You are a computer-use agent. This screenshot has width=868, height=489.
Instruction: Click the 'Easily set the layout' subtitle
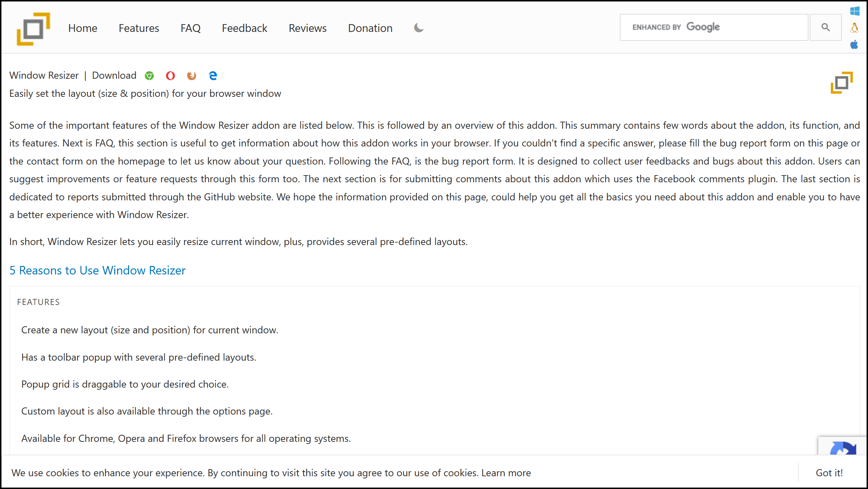(145, 94)
